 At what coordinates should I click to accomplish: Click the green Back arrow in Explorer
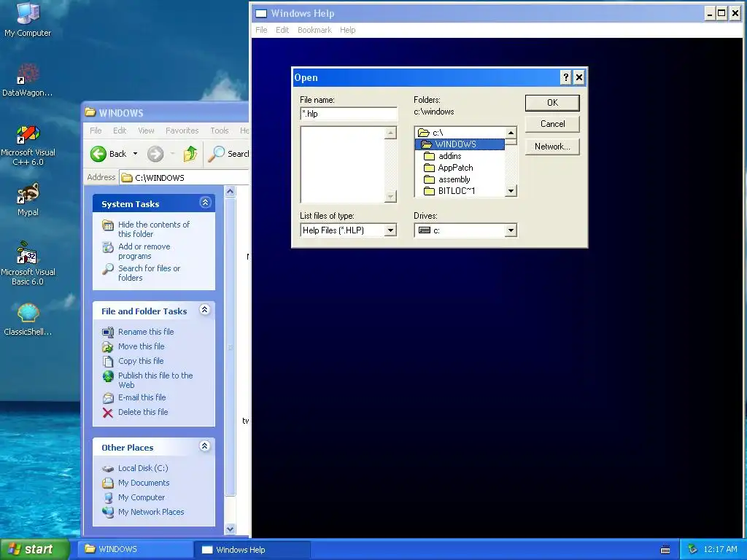98,154
